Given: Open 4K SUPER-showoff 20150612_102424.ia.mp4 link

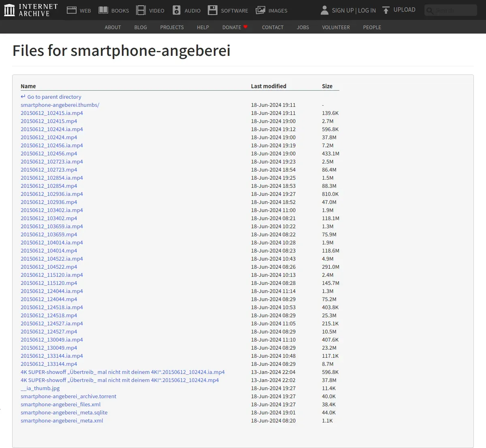Looking at the screenshot, I should point(123,372).
